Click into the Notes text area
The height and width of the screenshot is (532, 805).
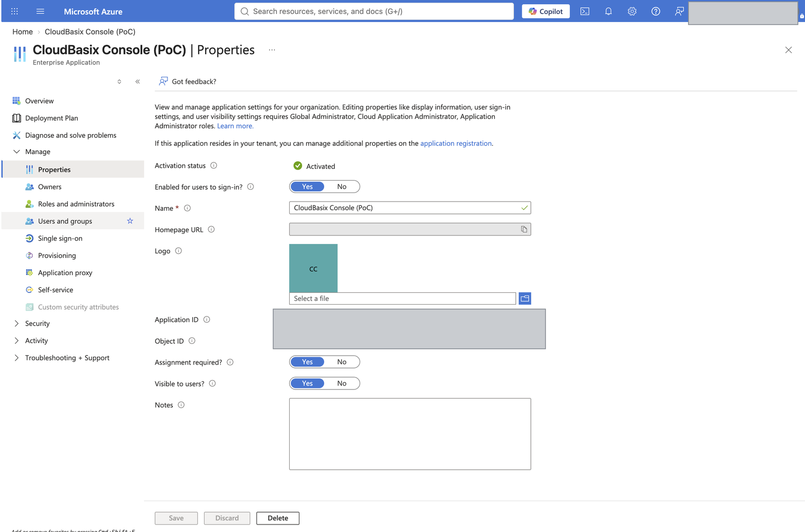click(x=410, y=434)
